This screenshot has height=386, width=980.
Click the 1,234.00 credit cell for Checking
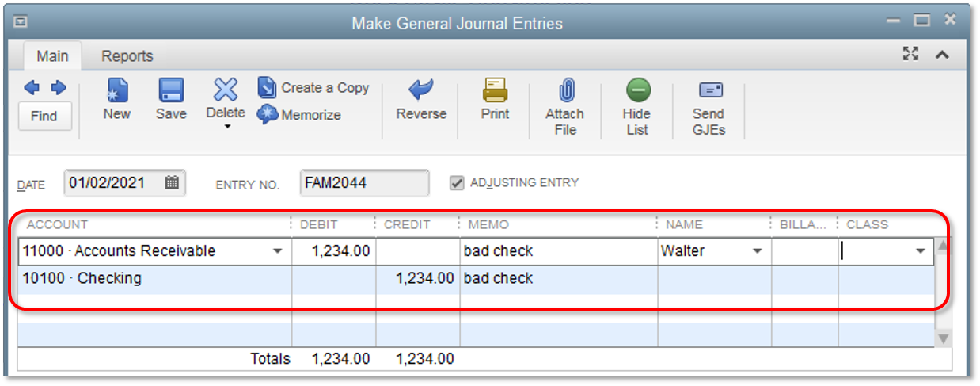tap(418, 279)
